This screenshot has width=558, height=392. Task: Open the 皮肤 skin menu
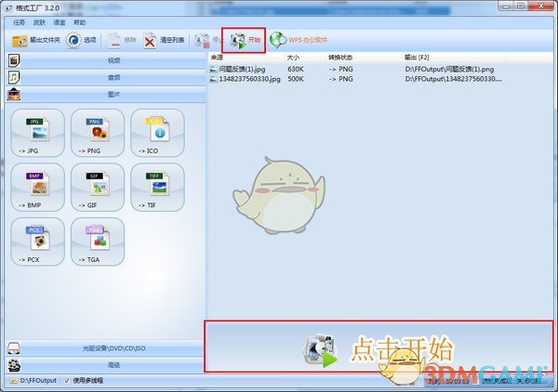coord(39,22)
